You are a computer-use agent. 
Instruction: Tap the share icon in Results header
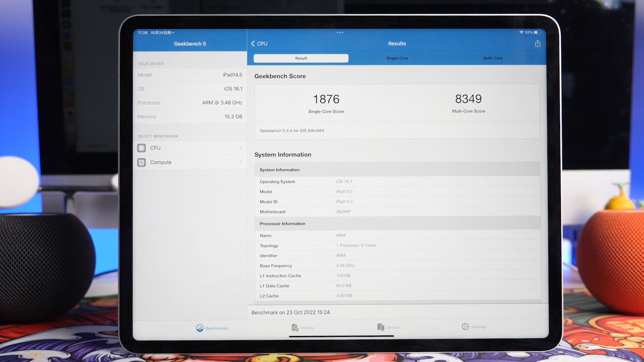point(537,44)
